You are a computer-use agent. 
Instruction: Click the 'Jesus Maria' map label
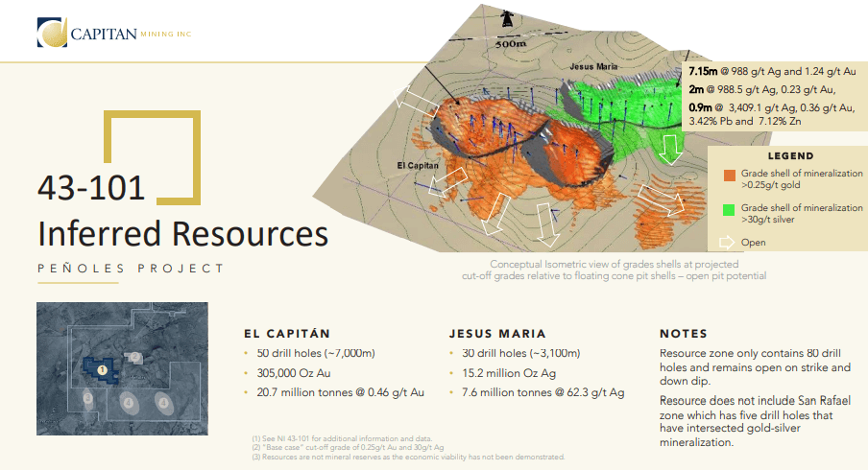coord(593,66)
